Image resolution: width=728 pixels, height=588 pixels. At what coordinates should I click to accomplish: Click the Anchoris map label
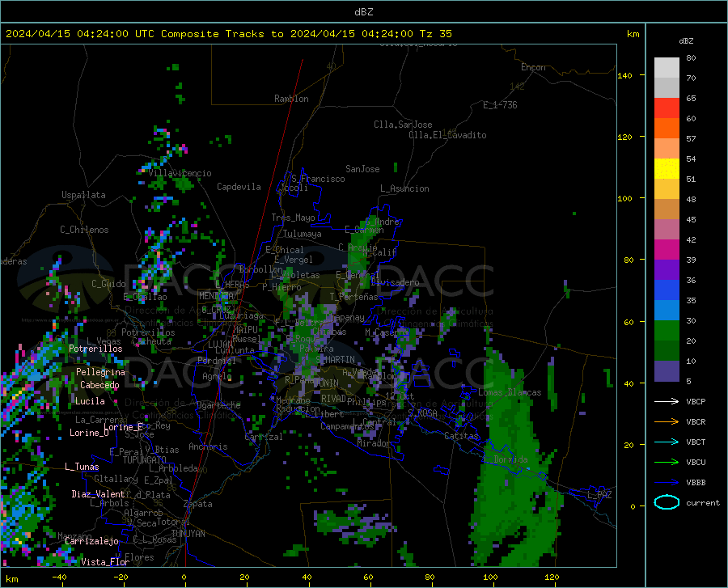pyautogui.click(x=208, y=446)
